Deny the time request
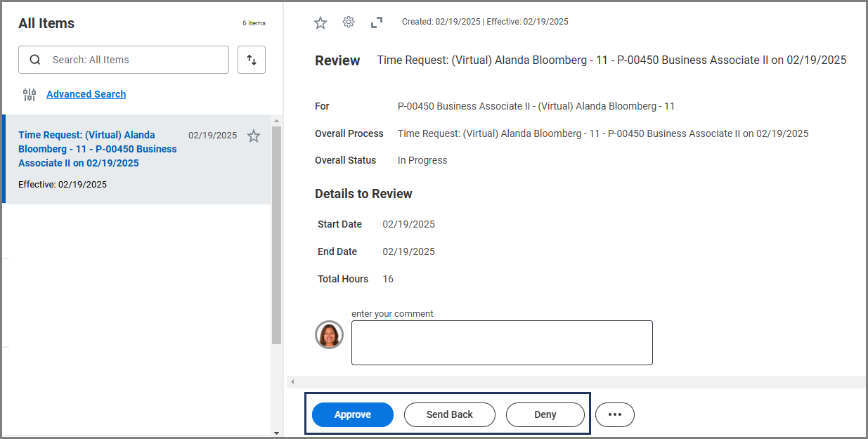The height and width of the screenshot is (439, 868). (x=545, y=414)
